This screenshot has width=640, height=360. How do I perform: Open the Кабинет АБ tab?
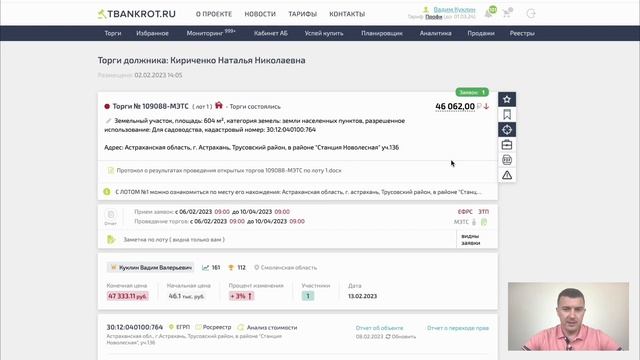271,33
